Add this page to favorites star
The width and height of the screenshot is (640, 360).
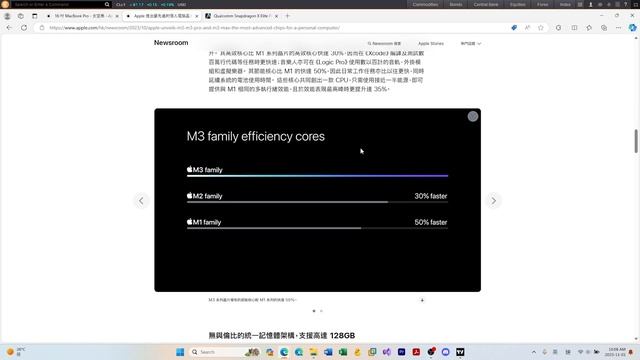coord(541,28)
